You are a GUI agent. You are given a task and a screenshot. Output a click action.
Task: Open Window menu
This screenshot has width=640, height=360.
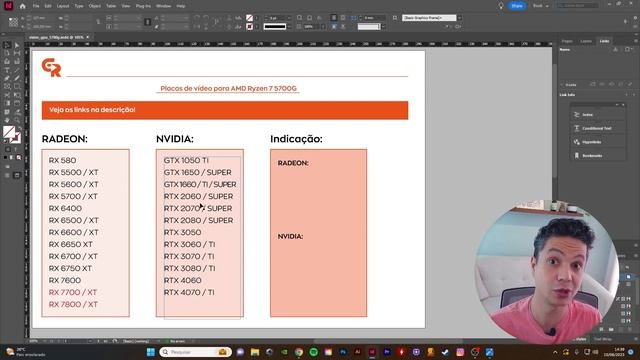click(163, 6)
